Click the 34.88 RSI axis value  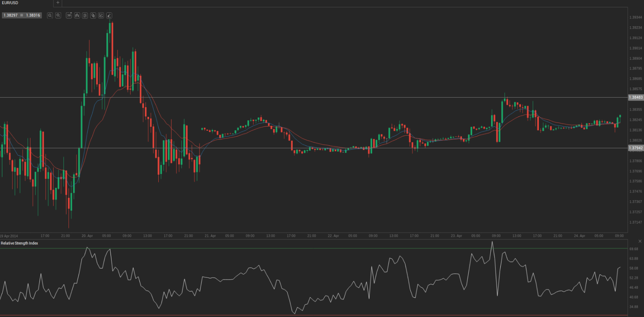[x=634, y=307]
